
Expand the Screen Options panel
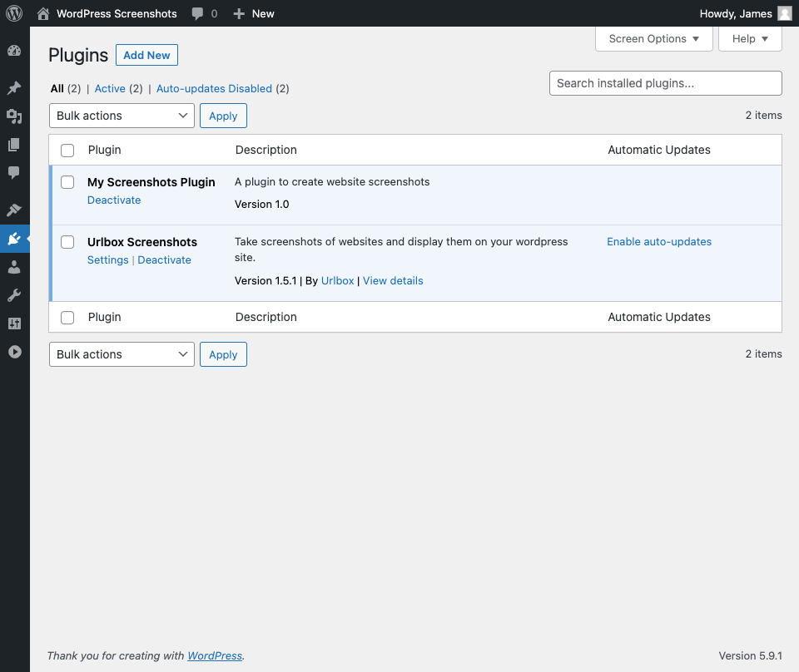[x=654, y=38]
